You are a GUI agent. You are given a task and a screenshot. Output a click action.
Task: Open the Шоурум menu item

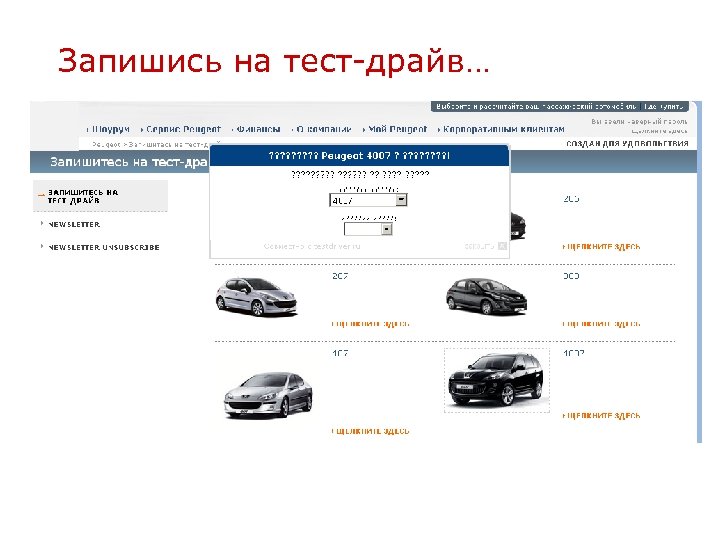point(110,129)
